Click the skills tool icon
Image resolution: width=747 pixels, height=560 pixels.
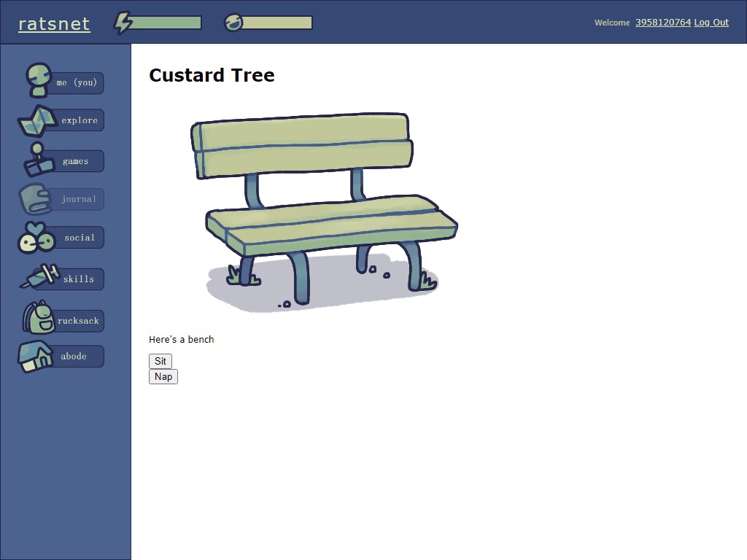(x=39, y=277)
